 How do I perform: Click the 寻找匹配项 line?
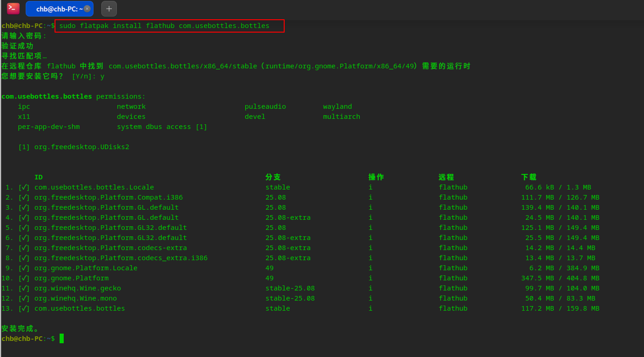coord(24,56)
